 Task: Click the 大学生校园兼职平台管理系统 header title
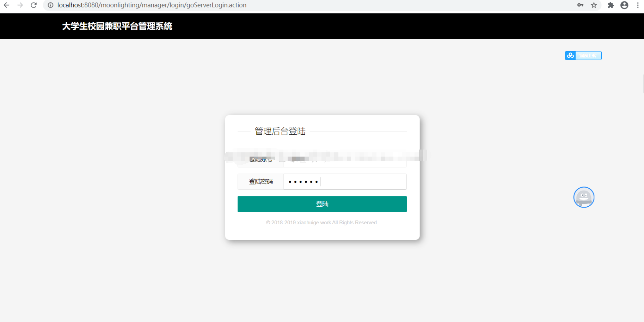[117, 26]
